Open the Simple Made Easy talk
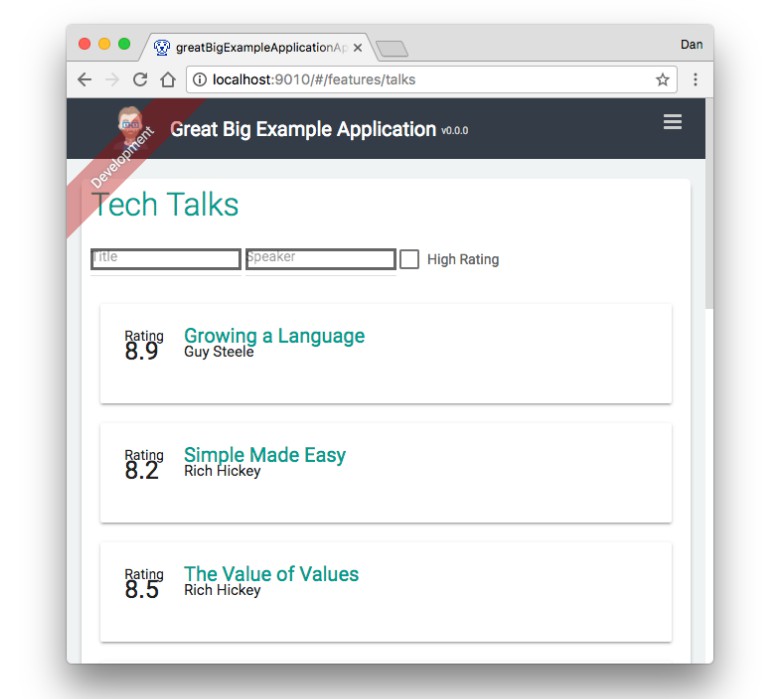Screen dimensions: 762x699 pyautogui.click(x=264, y=455)
